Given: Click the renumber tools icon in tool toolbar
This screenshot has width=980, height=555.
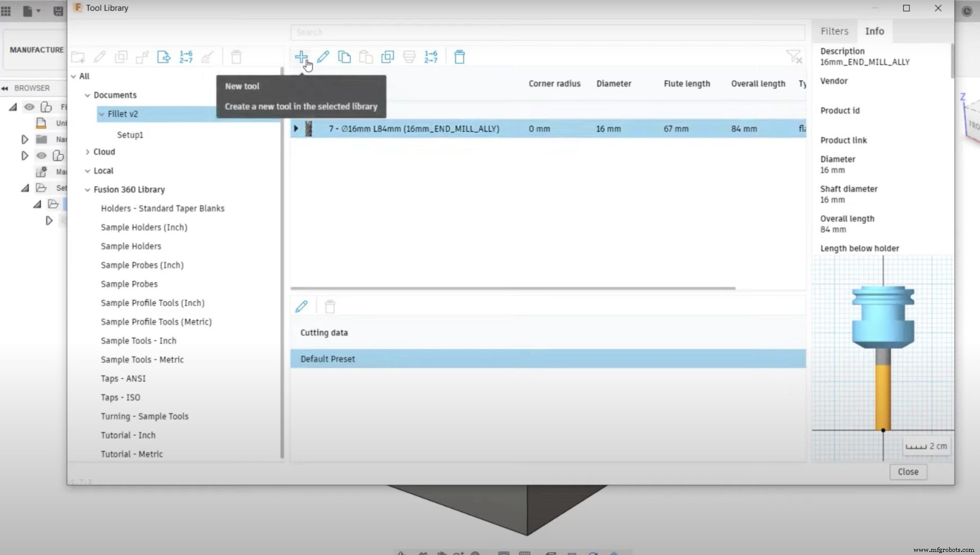Looking at the screenshot, I should coord(431,57).
